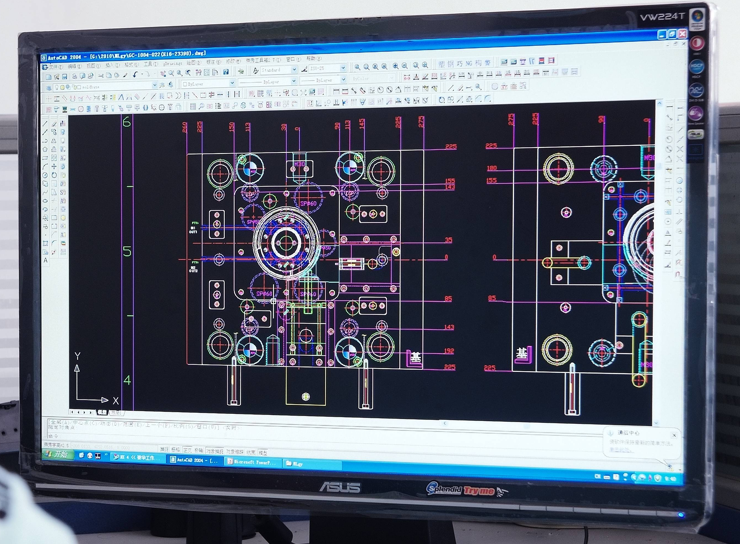
Task: Close the notification balloon near the tray
Action: point(674,435)
